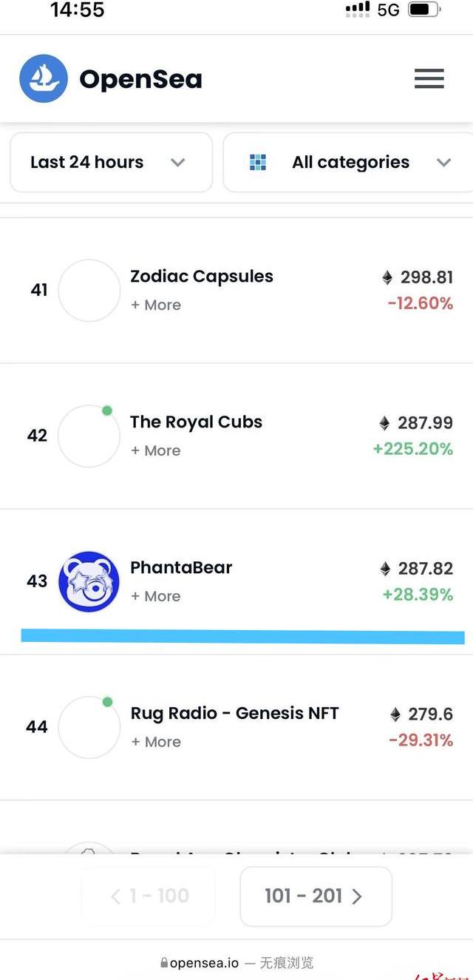Click the Rug Radio avatar circle
Viewport: 473px width, 980px height.
[89, 727]
